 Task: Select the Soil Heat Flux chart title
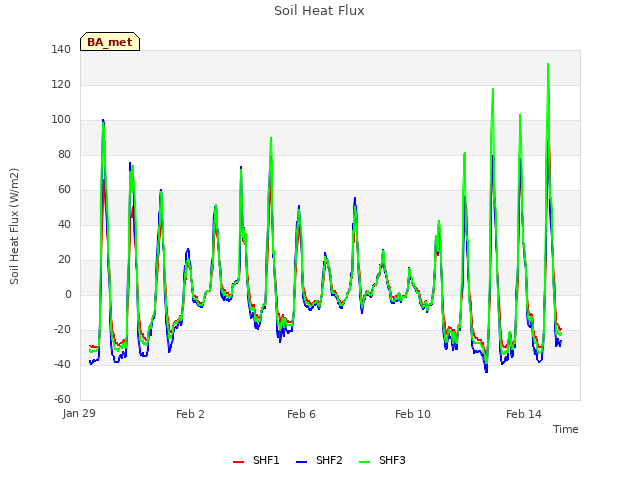(x=319, y=11)
